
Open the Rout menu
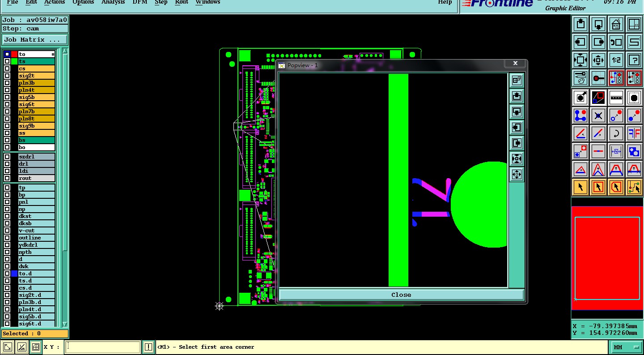point(182,2)
